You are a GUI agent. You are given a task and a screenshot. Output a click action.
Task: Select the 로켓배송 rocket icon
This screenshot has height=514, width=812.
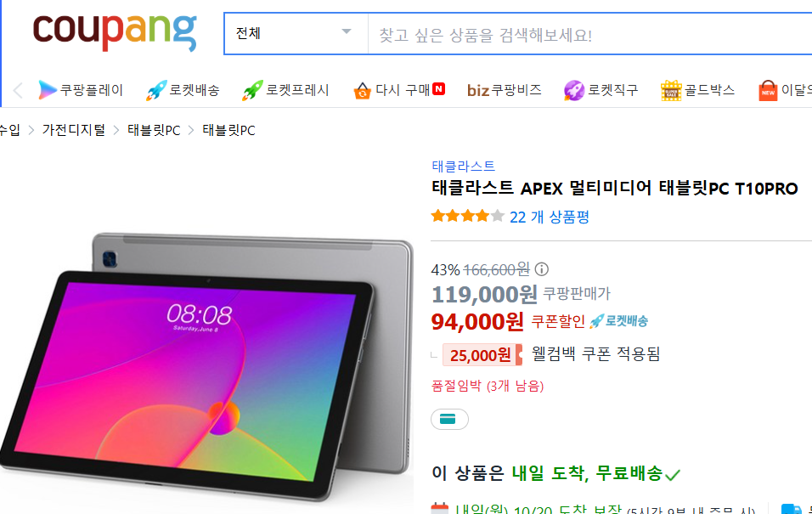[156, 90]
